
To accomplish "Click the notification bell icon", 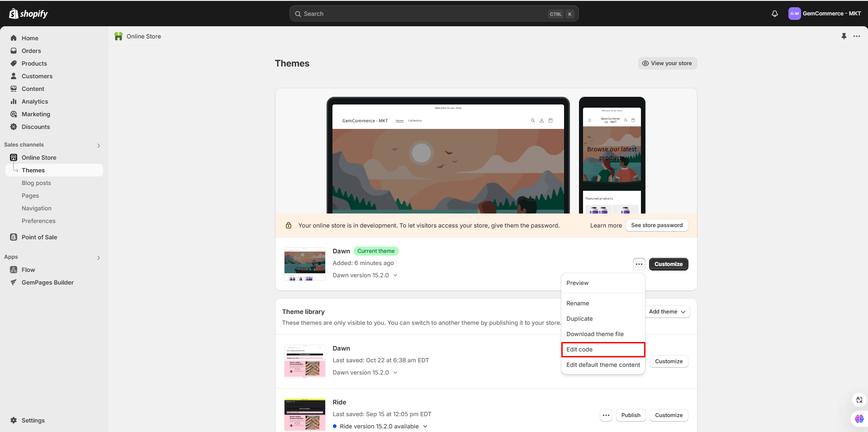I will pyautogui.click(x=774, y=14).
